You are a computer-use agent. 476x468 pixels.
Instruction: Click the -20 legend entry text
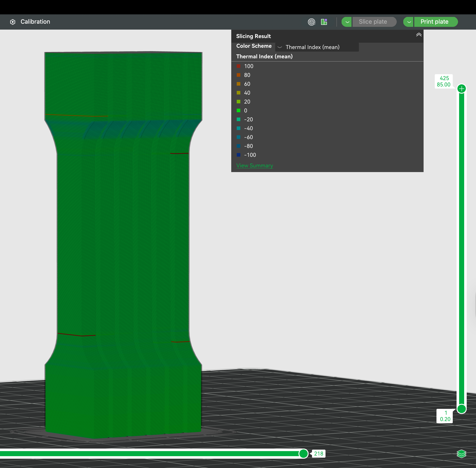pyautogui.click(x=248, y=119)
